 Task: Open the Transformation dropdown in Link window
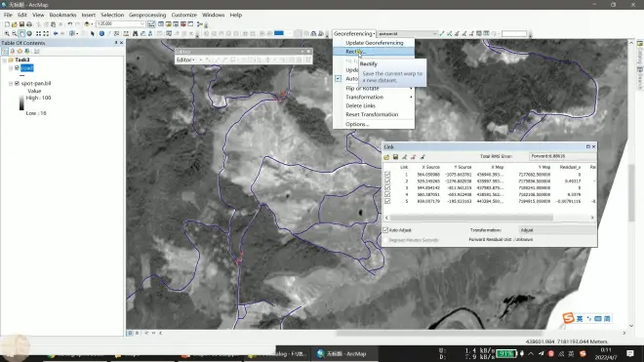(558, 230)
